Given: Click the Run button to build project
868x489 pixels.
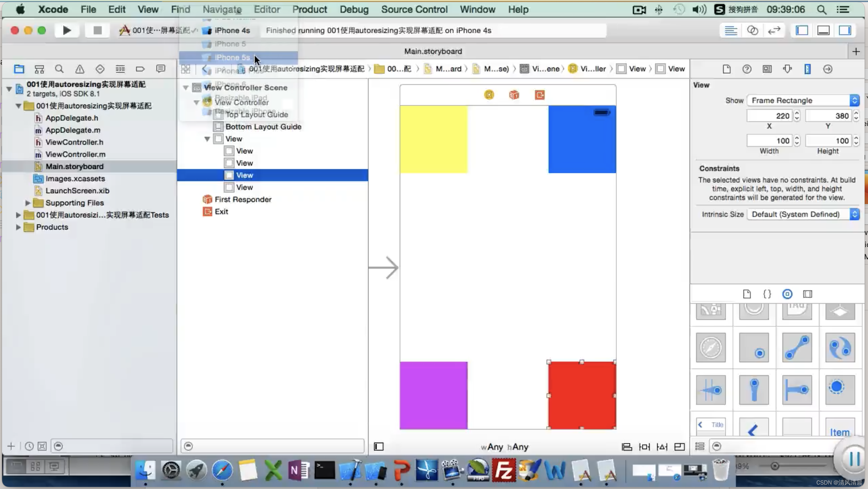Looking at the screenshot, I should [x=67, y=30].
